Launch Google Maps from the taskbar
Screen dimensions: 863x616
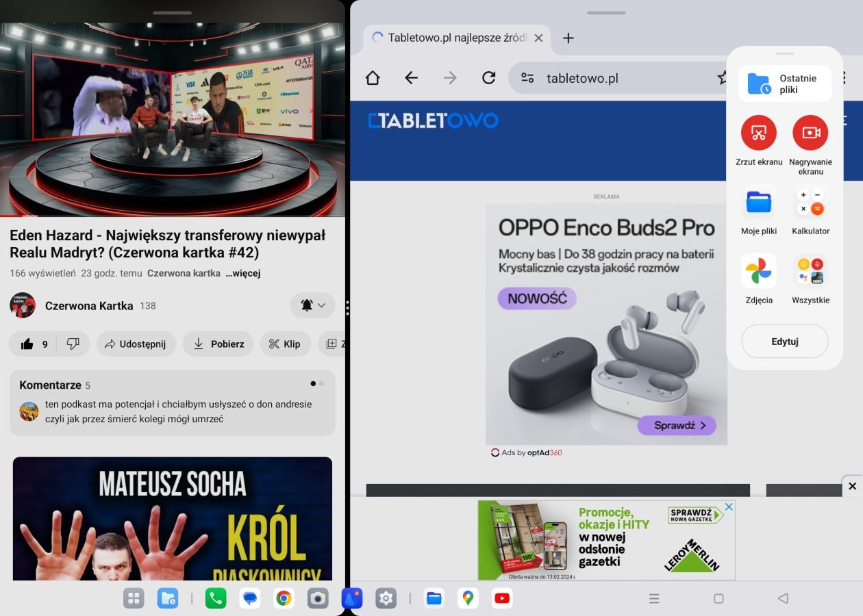coord(468,599)
